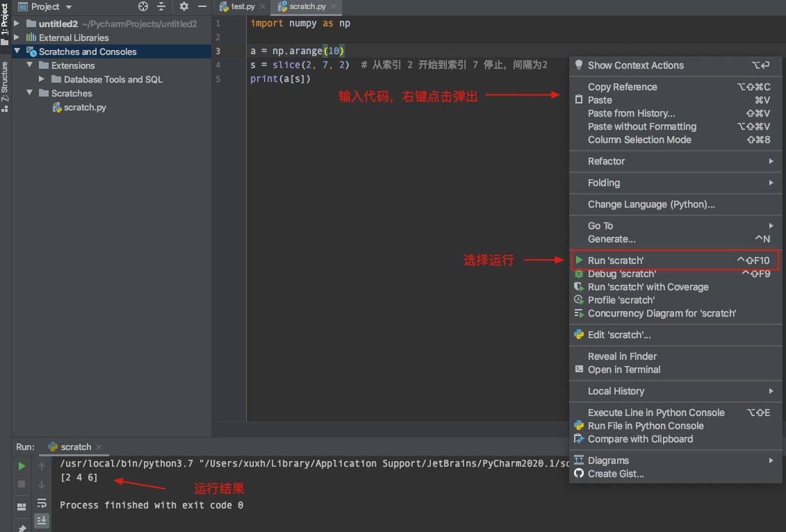Viewport: 786px width, 532px height.
Task: Click Python icon of Run File in Python Console
Action: pos(579,426)
